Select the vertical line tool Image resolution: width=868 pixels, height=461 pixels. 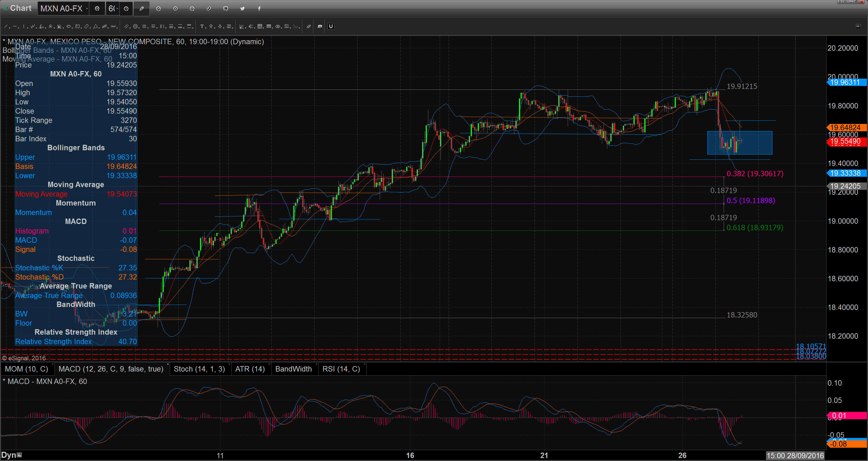click(x=24, y=26)
